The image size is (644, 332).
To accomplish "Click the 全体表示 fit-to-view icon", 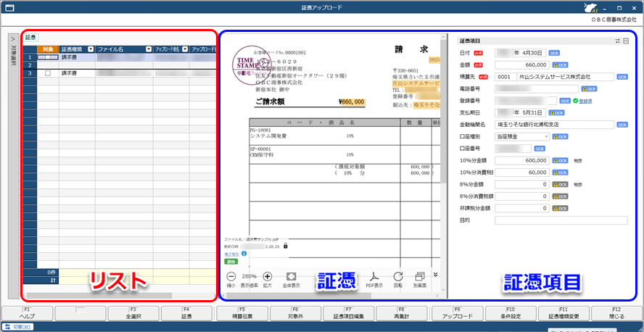I will tap(292, 276).
